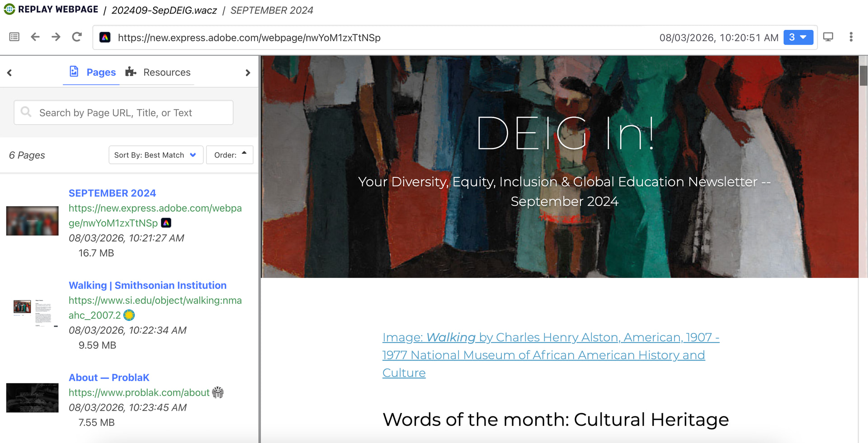Select the Walking Smithsonian page thumbnail
This screenshot has width=868, height=443.
pos(32,313)
